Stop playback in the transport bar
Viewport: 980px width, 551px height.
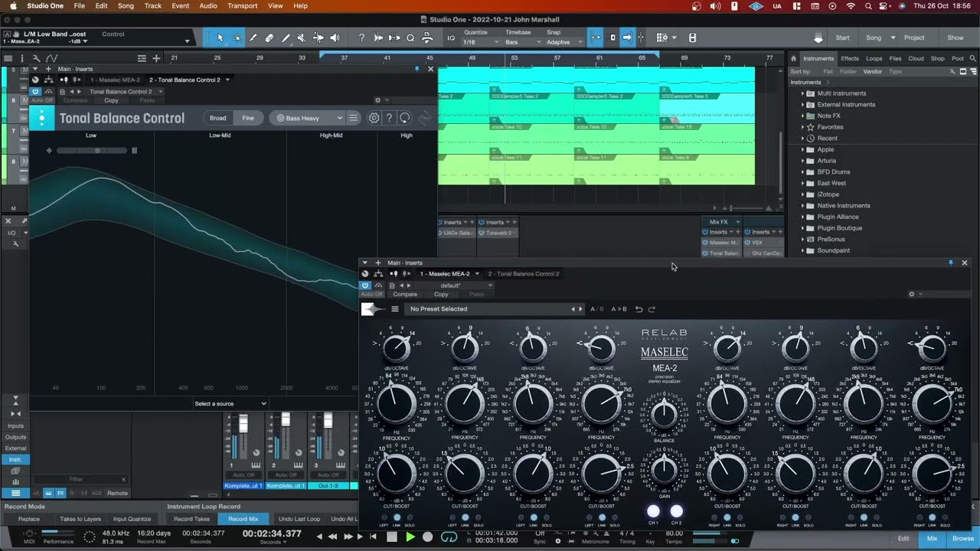(x=392, y=536)
